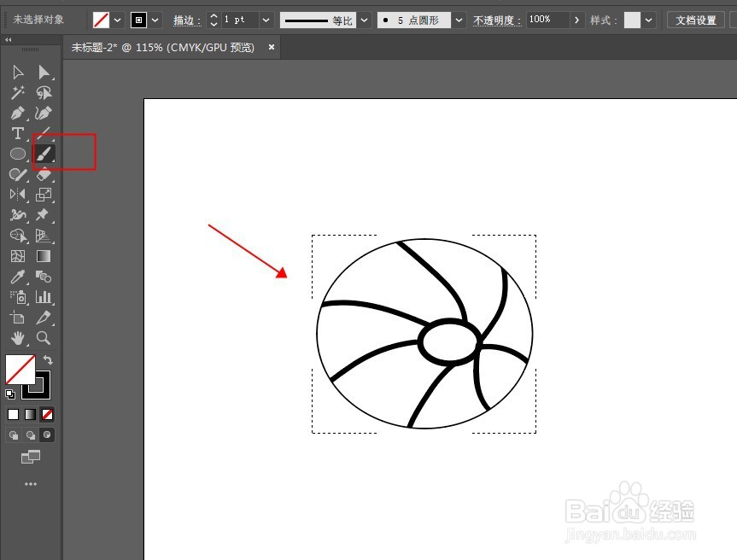Select the Reflect tool
The height and width of the screenshot is (560, 737).
tap(18, 194)
